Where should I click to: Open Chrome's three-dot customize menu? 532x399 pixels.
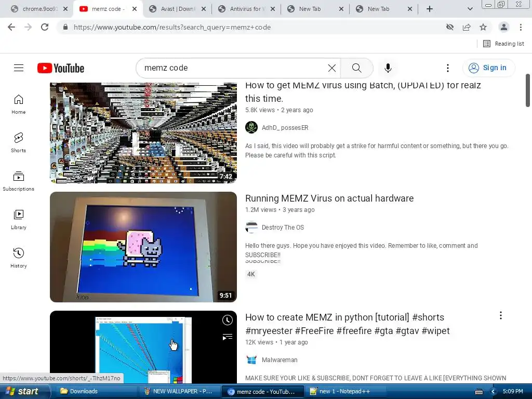tap(521, 27)
